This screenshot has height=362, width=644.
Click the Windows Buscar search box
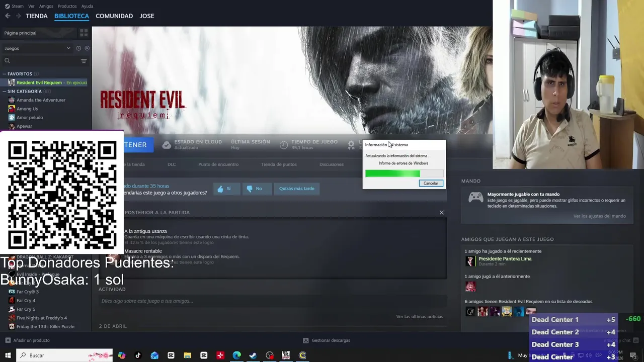(x=64, y=355)
